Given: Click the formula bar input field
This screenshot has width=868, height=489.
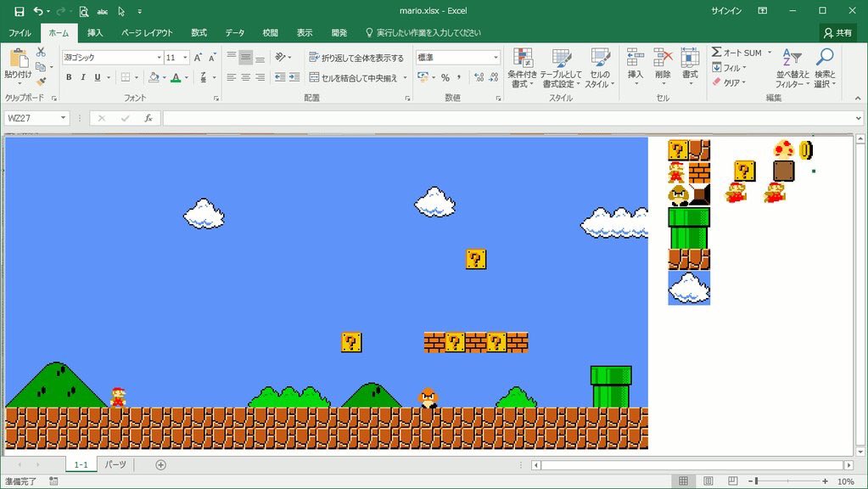Looking at the screenshot, I should pyautogui.click(x=507, y=118).
